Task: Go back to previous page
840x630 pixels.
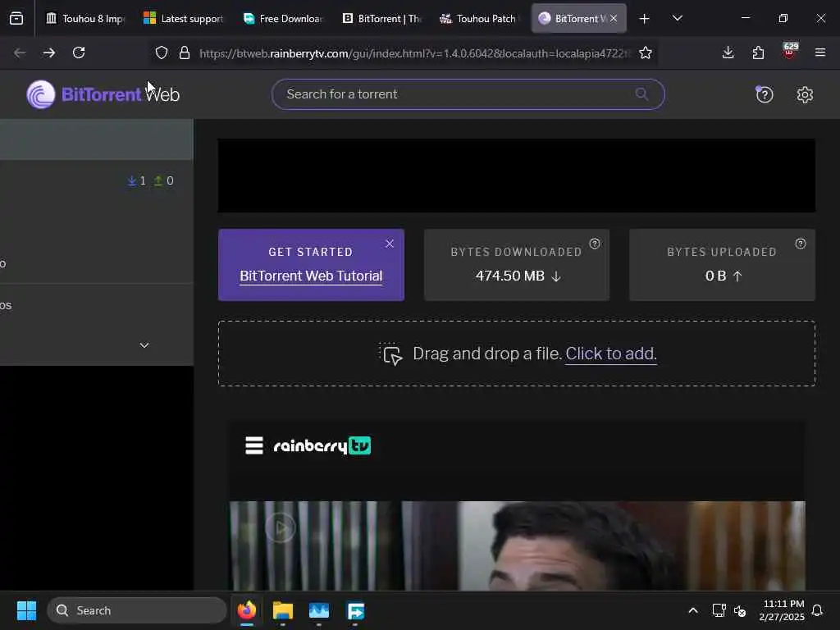Action: coord(20,52)
